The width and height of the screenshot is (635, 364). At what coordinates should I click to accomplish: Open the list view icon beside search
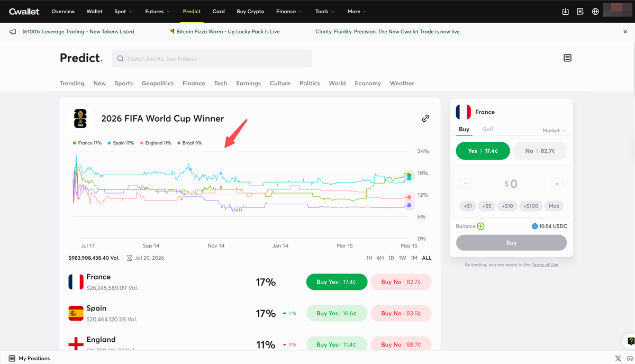click(567, 58)
